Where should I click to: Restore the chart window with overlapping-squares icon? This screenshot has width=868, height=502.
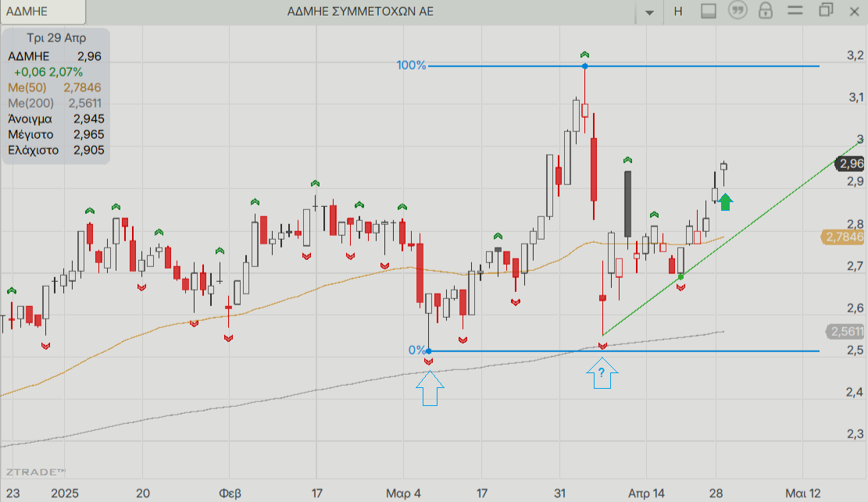point(826,10)
